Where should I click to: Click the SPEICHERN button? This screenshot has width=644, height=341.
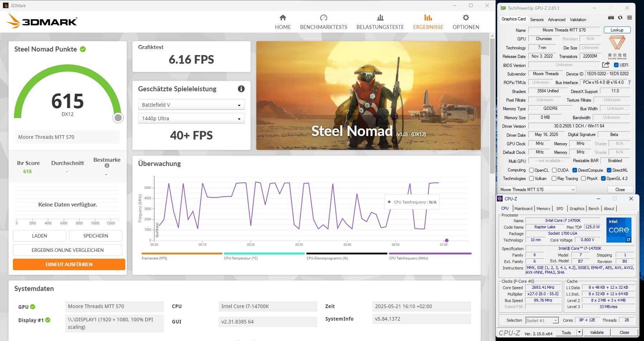[x=96, y=236]
